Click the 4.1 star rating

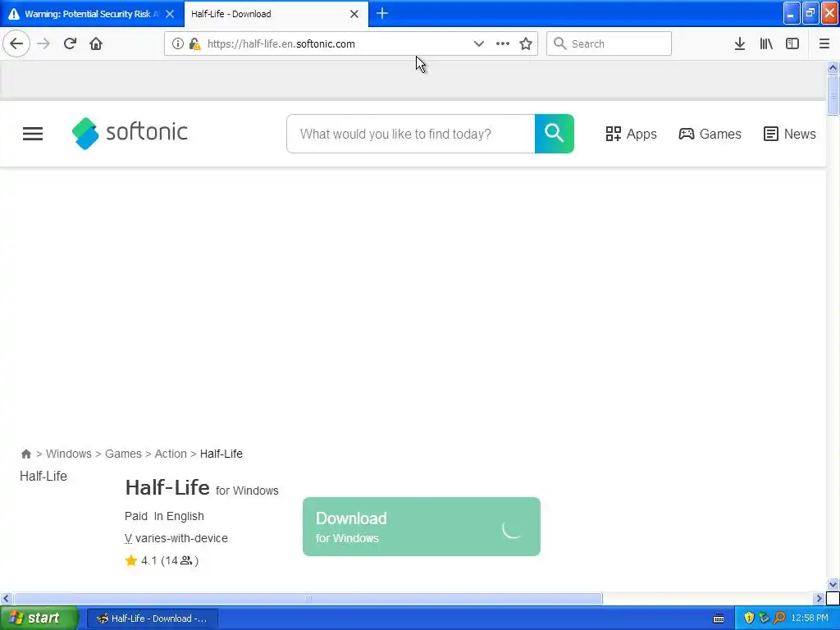click(162, 560)
